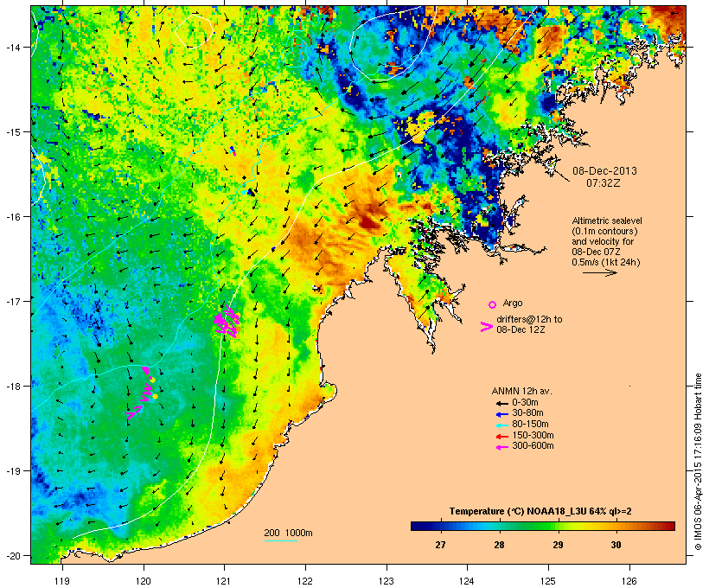Click the date label 08-Dec-2013
This screenshot has height=588, width=709.
(604, 171)
